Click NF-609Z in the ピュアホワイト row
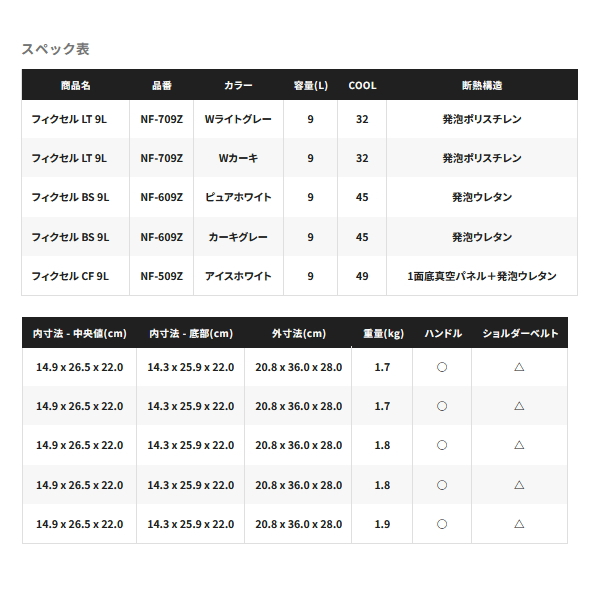Viewport: 600px width, 600px height. (x=161, y=197)
